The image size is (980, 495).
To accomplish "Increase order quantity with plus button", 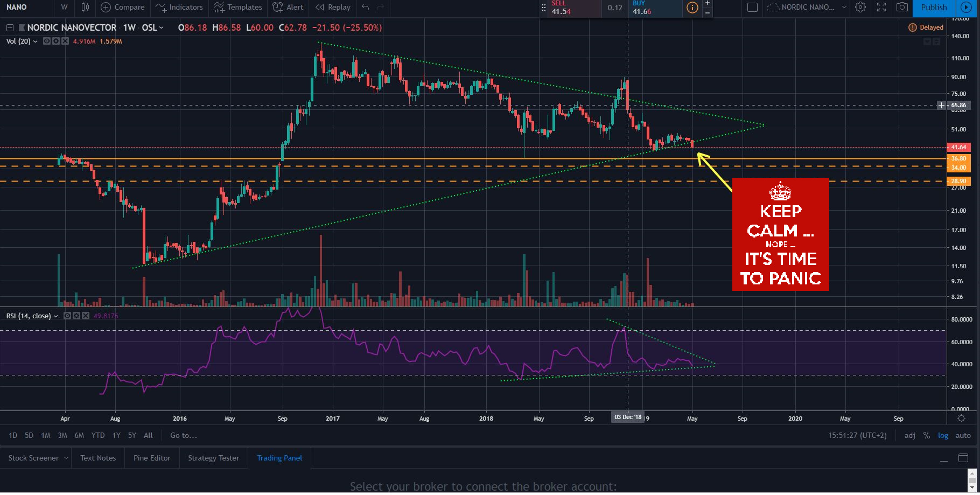I will (x=707, y=3).
